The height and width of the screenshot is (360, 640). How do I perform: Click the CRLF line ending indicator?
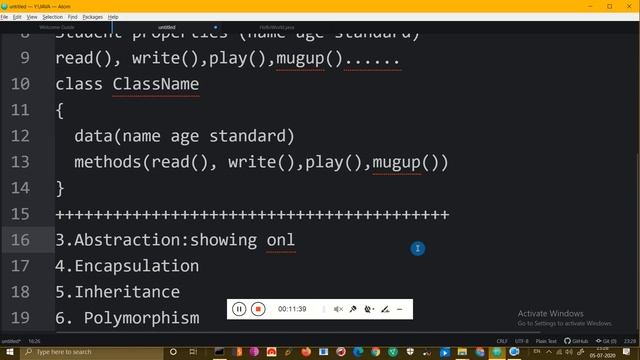[502, 341]
